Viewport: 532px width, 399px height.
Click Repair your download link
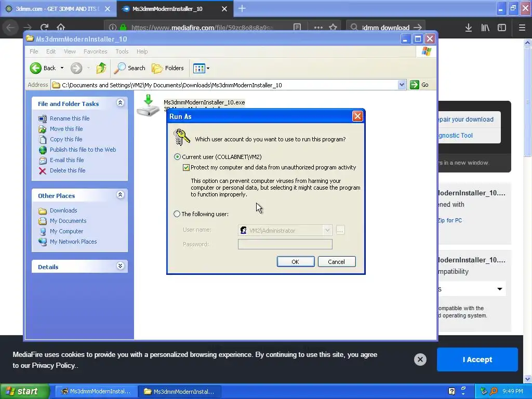pos(466,119)
